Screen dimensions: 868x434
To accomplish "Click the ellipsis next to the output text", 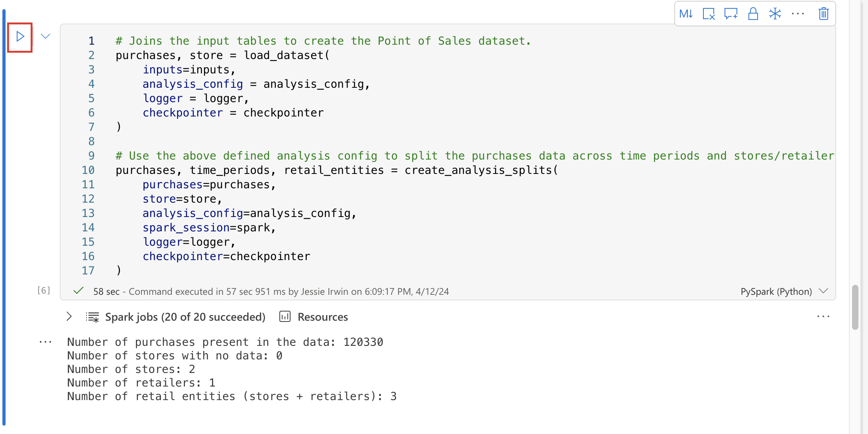I will (x=46, y=342).
